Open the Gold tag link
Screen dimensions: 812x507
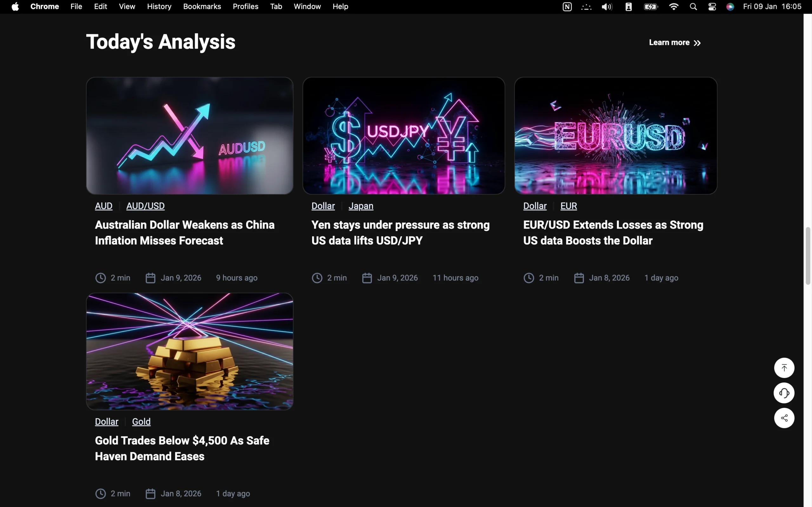(141, 421)
